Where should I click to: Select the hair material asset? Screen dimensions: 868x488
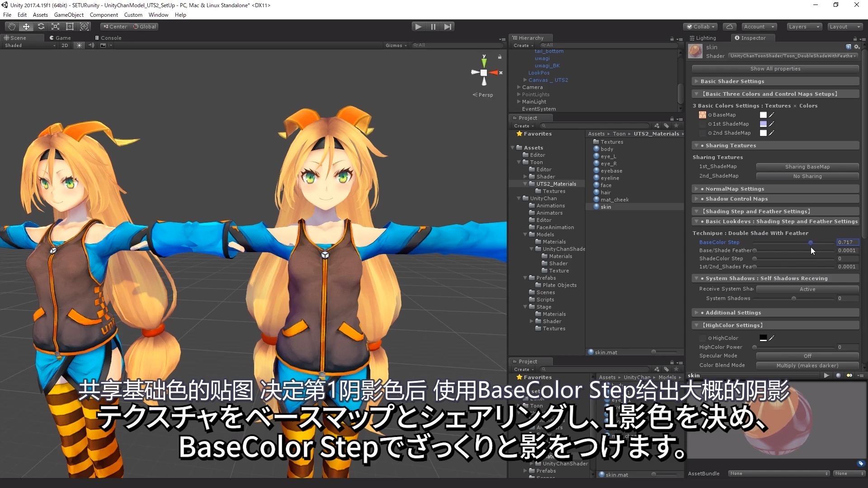click(605, 192)
